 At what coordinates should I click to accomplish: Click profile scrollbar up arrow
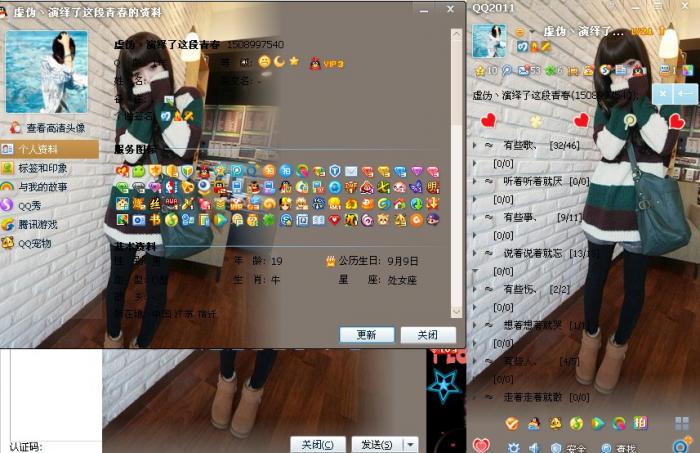457,35
